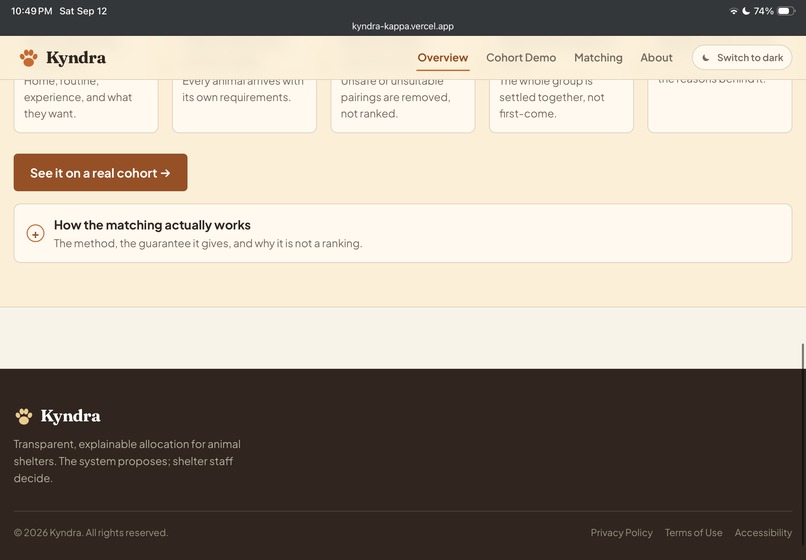Click the plus circle icon on the matching accordion
Image resolution: width=806 pixels, height=560 pixels.
click(x=35, y=234)
